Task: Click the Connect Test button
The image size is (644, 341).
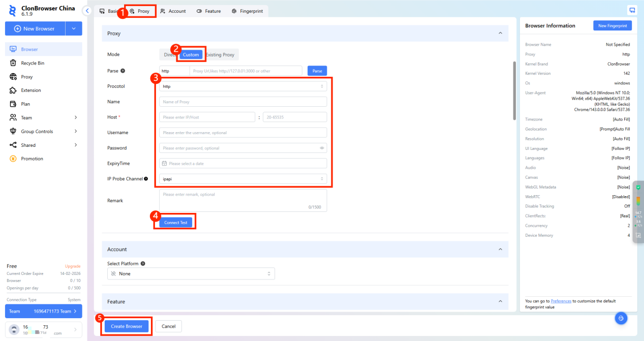Action: click(x=176, y=223)
